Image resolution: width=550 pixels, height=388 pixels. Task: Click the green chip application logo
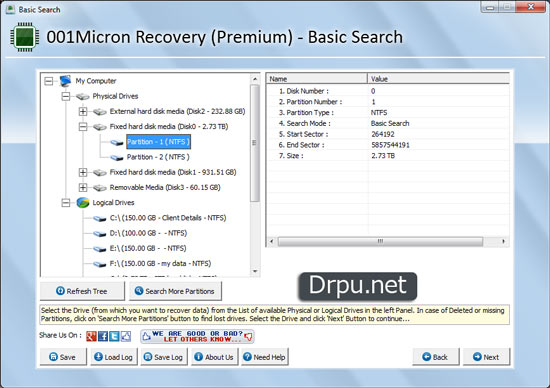point(25,37)
